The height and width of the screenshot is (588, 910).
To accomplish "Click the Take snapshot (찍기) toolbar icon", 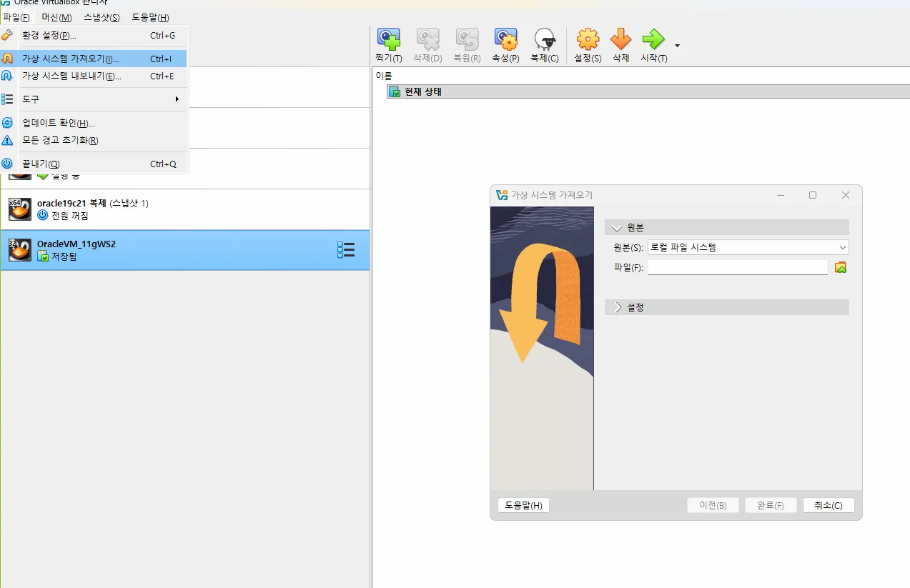I will (x=388, y=39).
